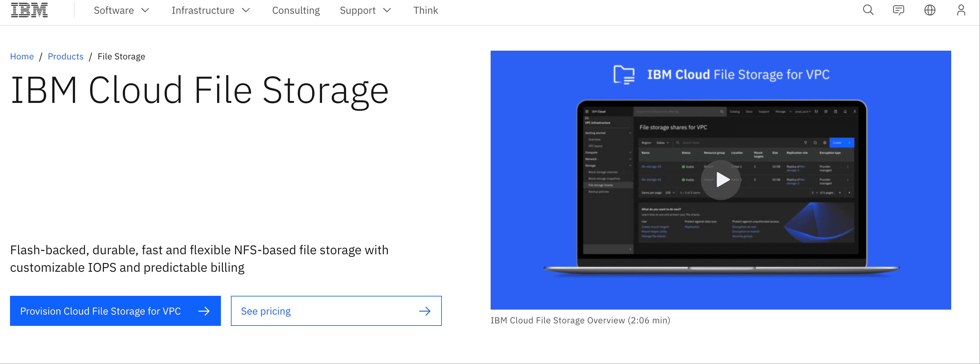Play the IBM Cloud File Storage video
The image size is (980, 364).
tap(721, 180)
